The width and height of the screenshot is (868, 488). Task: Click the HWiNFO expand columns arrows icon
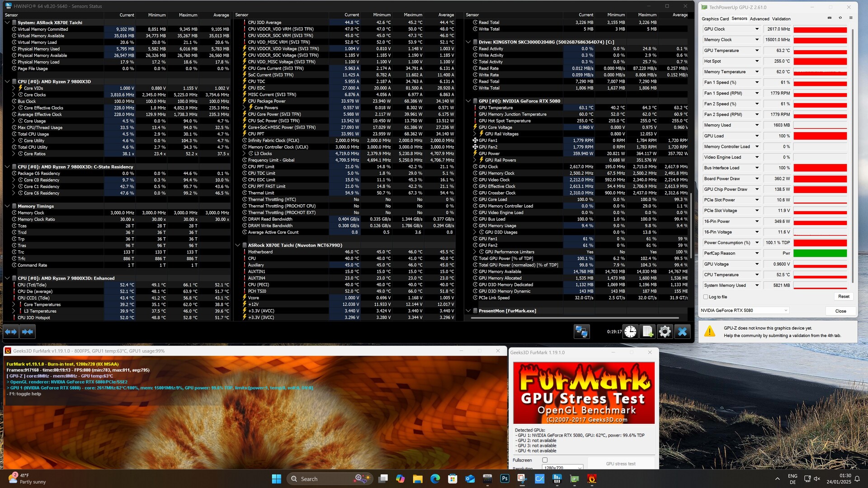click(11, 332)
